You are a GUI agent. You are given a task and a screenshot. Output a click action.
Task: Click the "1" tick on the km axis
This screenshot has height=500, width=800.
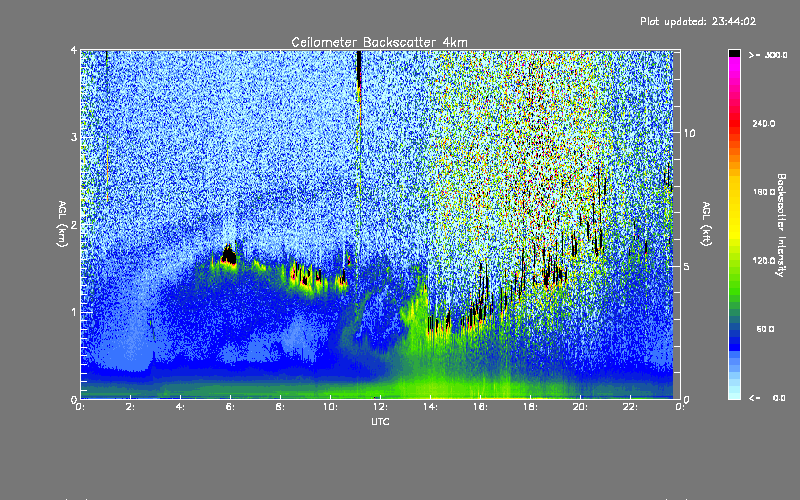tap(74, 312)
